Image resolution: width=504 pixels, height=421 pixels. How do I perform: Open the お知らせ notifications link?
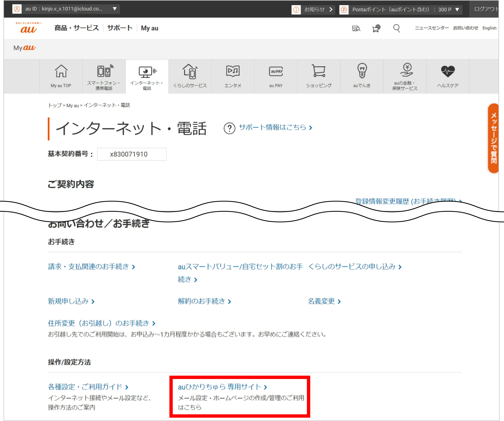click(x=318, y=9)
